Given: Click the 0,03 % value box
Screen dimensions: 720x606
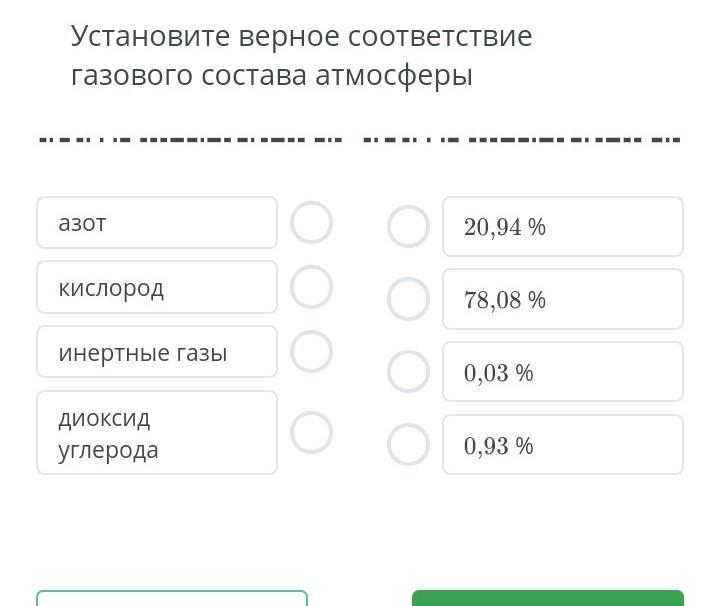Looking at the screenshot, I should pos(563,371).
